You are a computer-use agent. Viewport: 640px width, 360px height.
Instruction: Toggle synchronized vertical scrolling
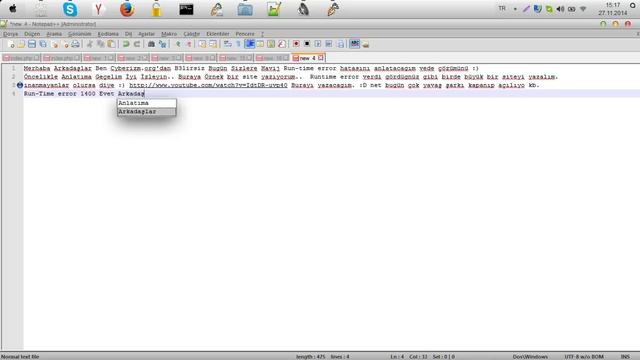coord(202,44)
